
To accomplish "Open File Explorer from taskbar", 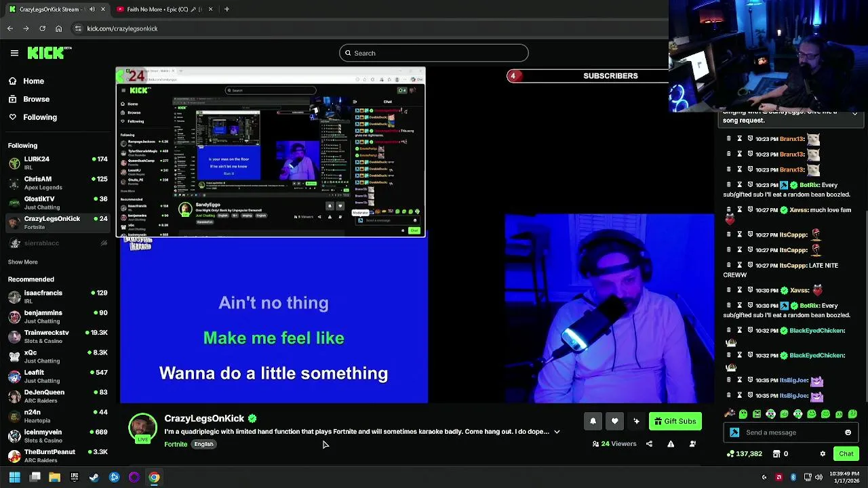I will pyautogui.click(x=54, y=477).
